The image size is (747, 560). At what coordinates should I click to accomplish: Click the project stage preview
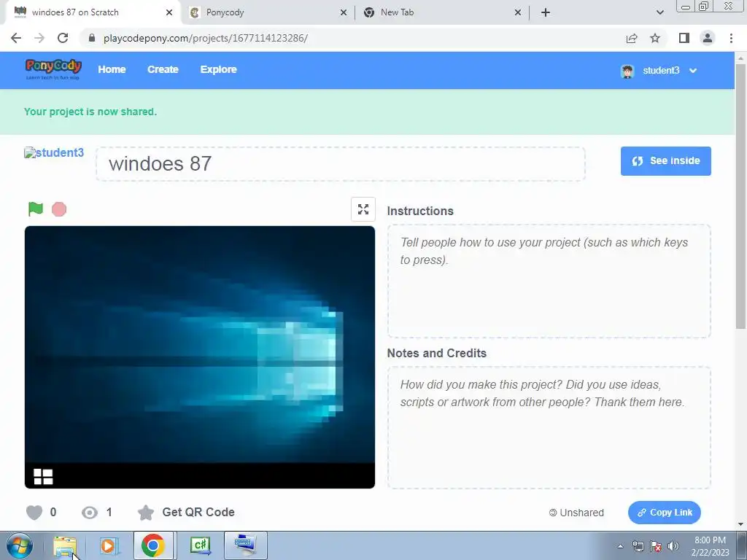tap(200, 357)
